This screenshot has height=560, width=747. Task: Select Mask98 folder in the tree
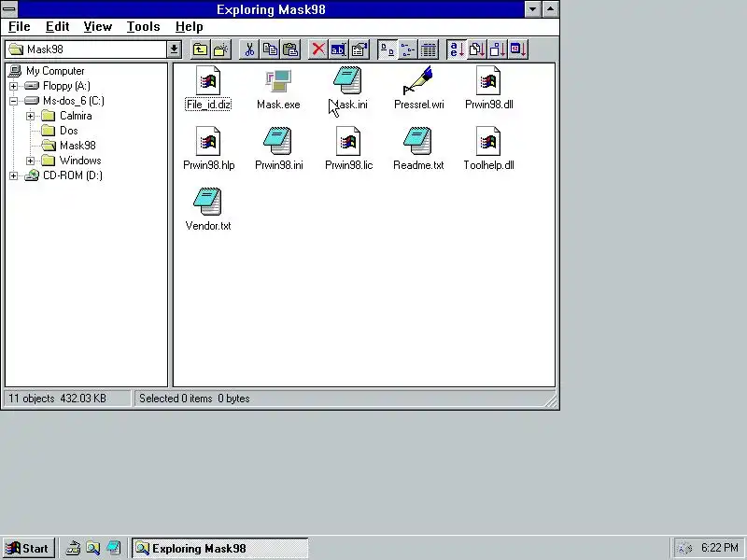click(x=78, y=146)
